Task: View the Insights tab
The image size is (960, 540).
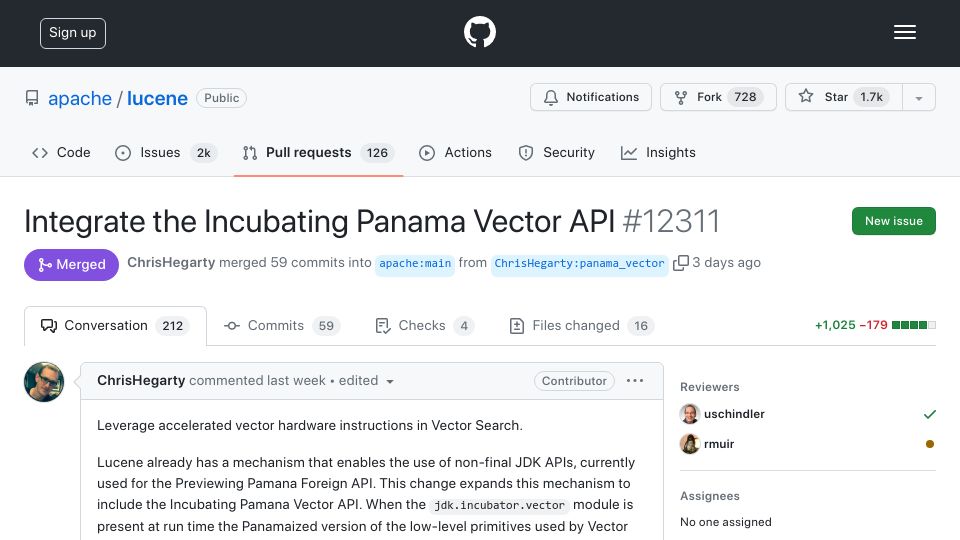Action: tap(658, 152)
